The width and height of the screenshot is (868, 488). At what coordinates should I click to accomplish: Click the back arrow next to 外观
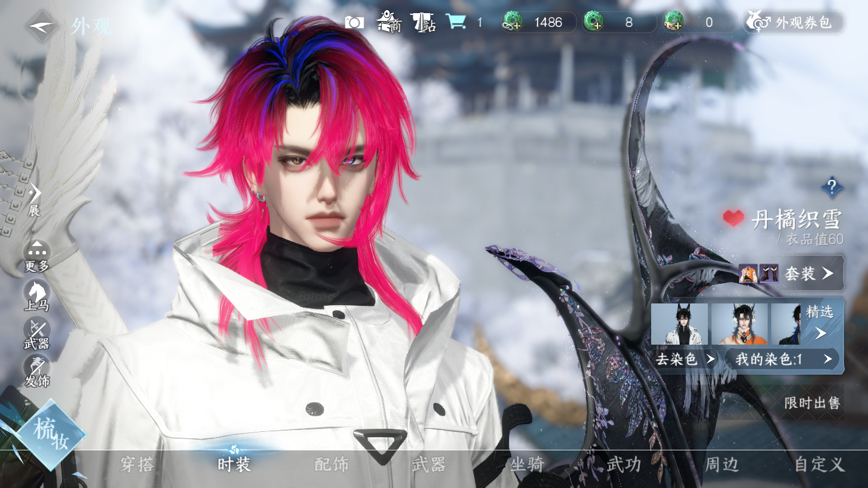click(42, 26)
